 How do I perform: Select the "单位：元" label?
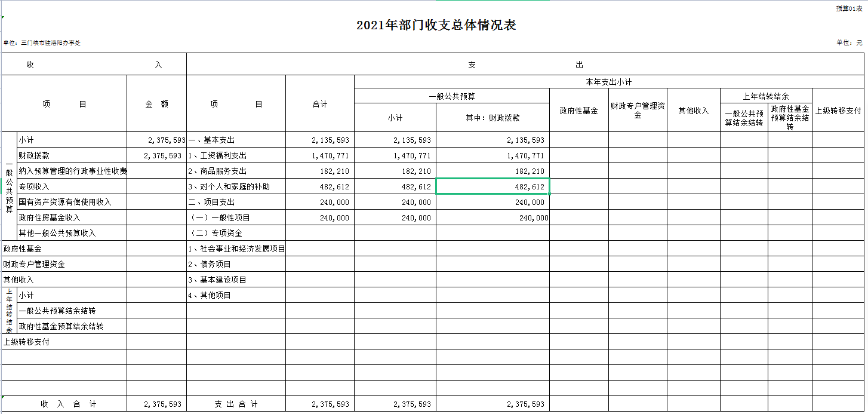tap(849, 43)
